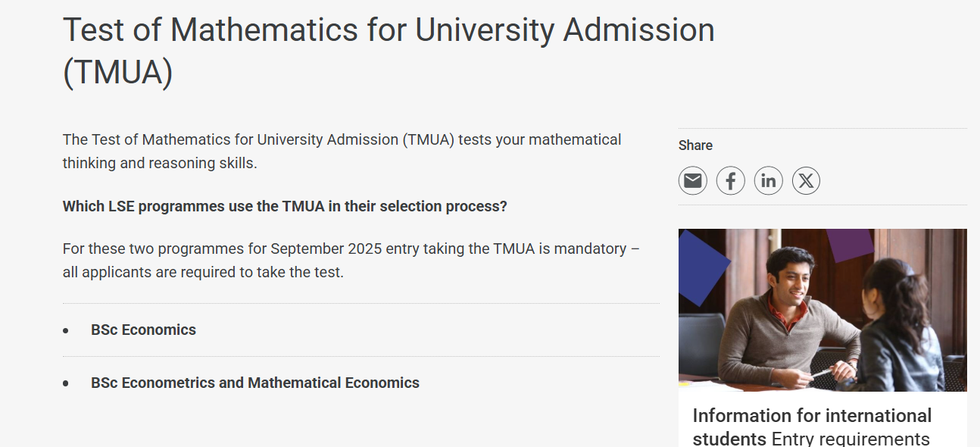Share this page via email icon
This screenshot has height=447, width=980.
[x=692, y=181]
